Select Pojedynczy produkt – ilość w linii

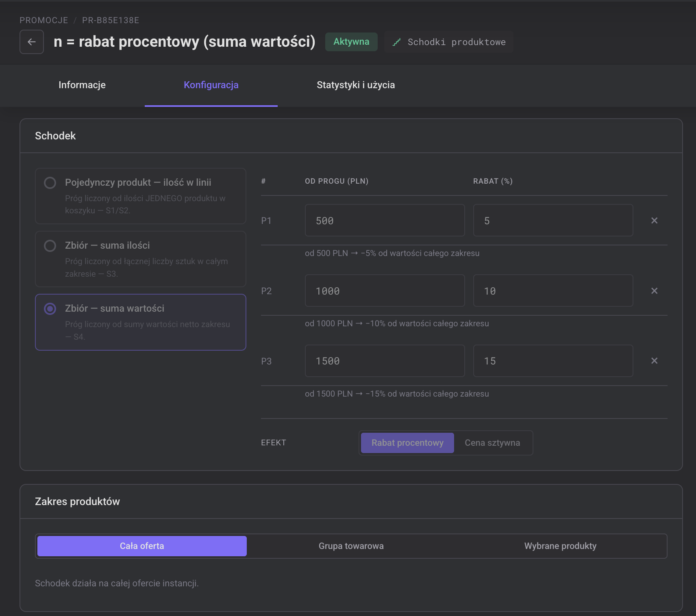(x=141, y=196)
